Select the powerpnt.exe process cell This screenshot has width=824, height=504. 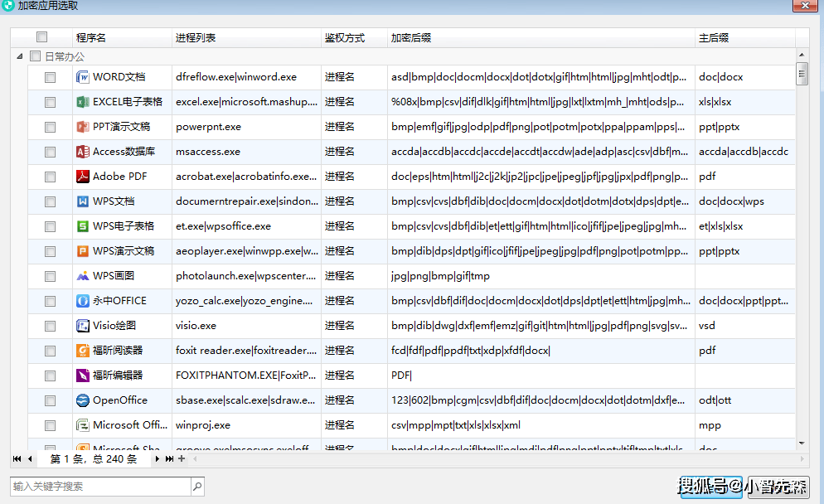[246, 127]
